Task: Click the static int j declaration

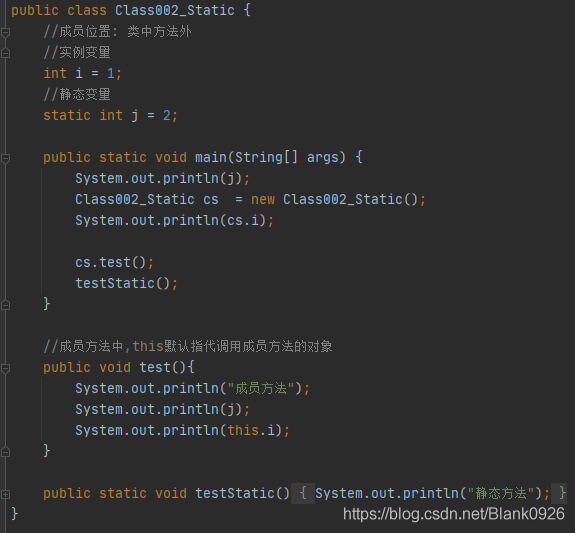Action: pos(110,116)
